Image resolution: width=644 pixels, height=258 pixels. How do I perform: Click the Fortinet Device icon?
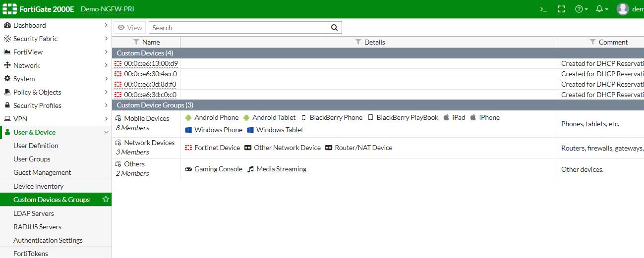click(188, 148)
